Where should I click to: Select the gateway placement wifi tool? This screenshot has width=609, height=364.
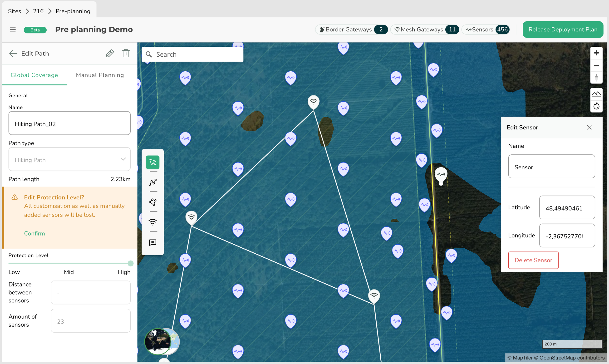point(152,222)
